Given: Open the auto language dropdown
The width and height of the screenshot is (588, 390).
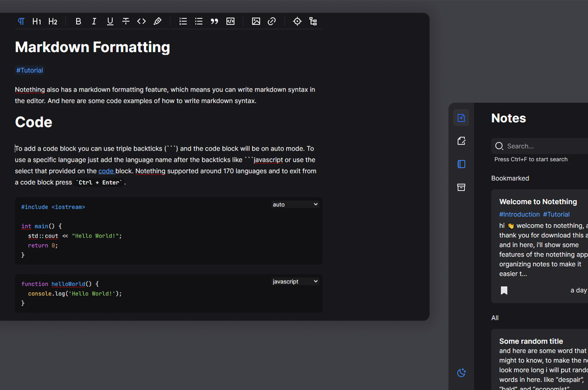Looking at the screenshot, I should click(x=295, y=205).
